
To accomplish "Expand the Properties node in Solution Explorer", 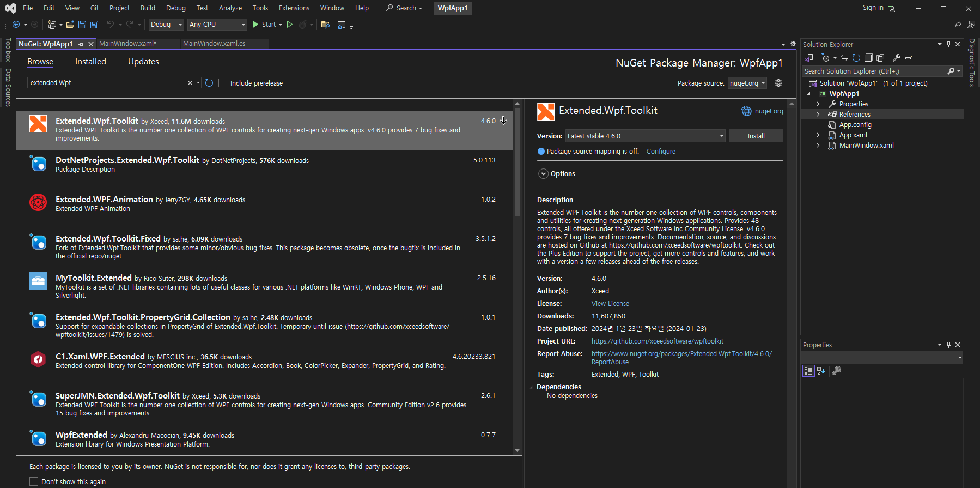I will (818, 104).
